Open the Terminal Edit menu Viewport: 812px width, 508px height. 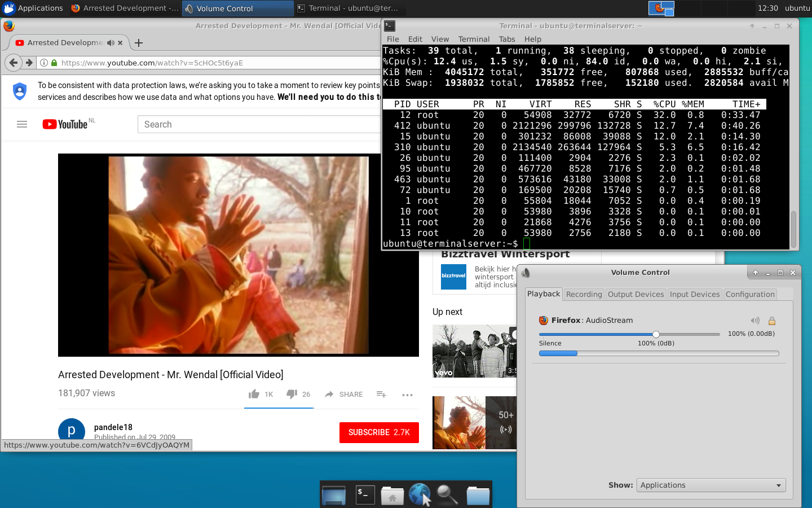point(415,39)
